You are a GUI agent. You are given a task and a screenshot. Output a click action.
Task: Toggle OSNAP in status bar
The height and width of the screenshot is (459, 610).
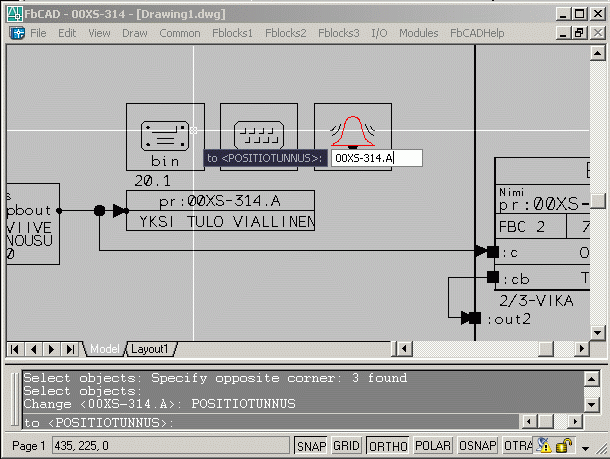[478, 446]
